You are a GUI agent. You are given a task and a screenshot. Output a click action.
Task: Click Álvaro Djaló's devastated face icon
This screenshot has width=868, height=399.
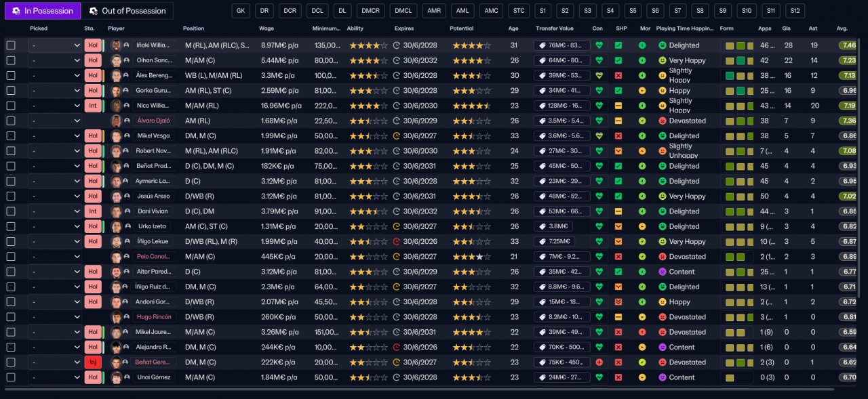pos(663,121)
